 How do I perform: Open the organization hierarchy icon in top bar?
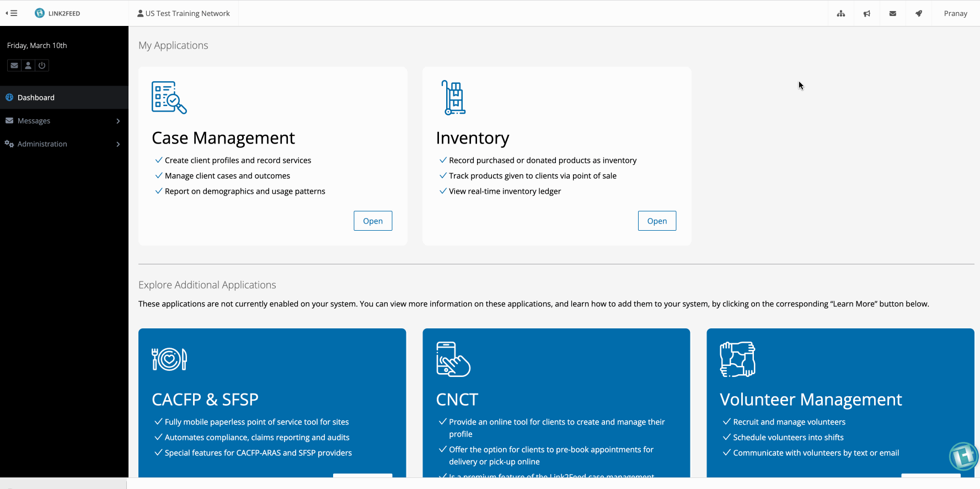coord(840,13)
